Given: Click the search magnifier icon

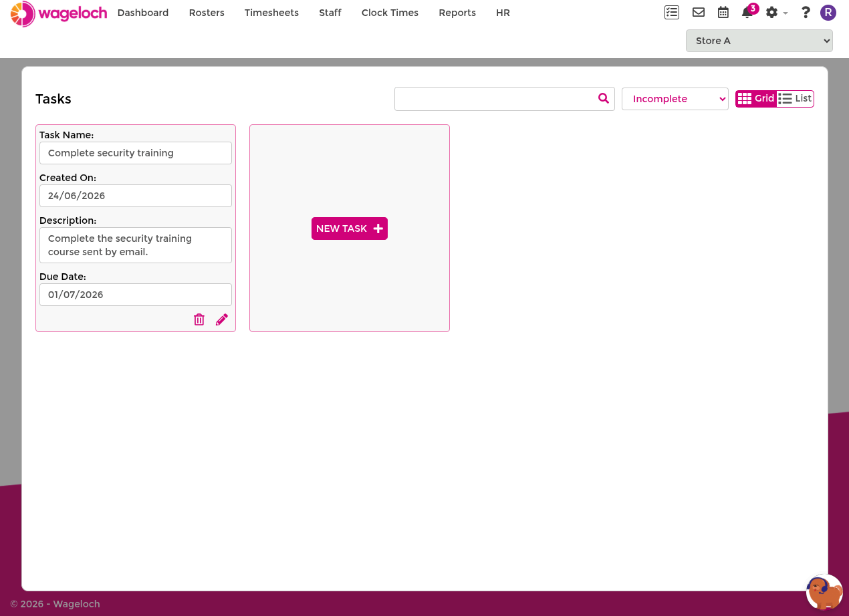Looking at the screenshot, I should point(604,98).
